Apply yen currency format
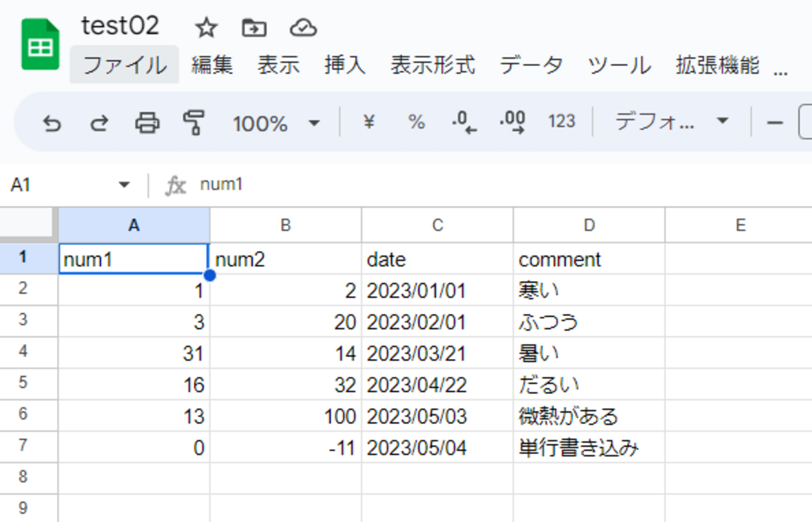This screenshot has width=812, height=522. click(x=369, y=122)
